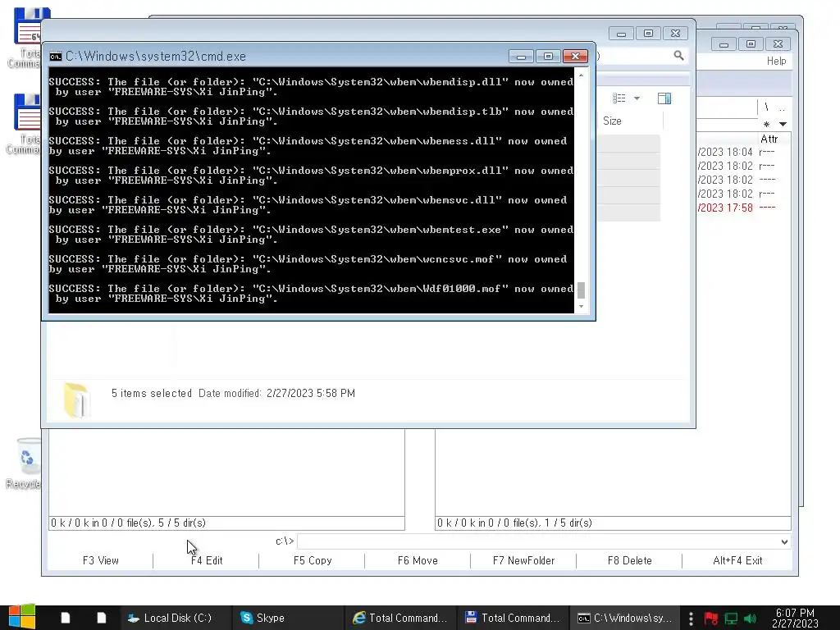
Task: Open Skype from the taskbar
Action: pyautogui.click(x=262, y=618)
